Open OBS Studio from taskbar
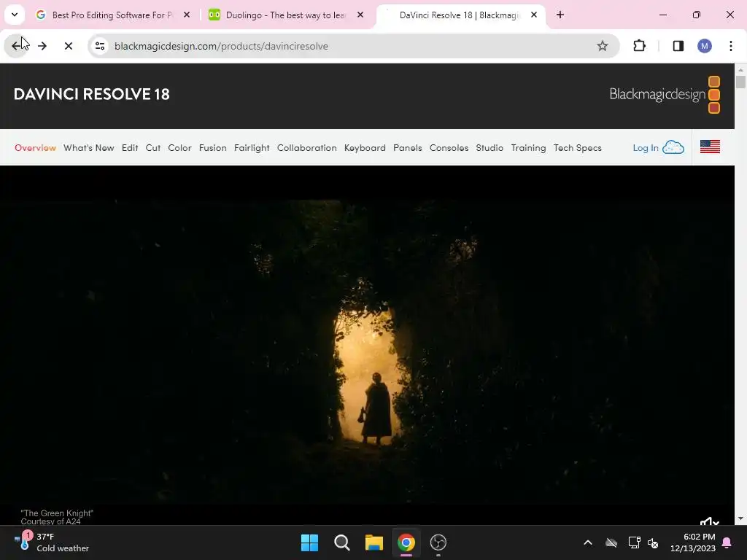The image size is (747, 560). (438, 542)
